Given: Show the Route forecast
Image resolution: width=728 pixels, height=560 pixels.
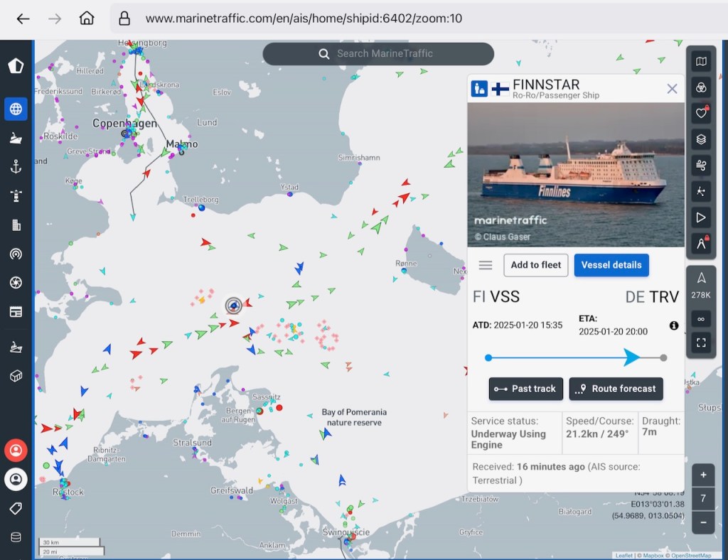Looking at the screenshot, I should [616, 389].
